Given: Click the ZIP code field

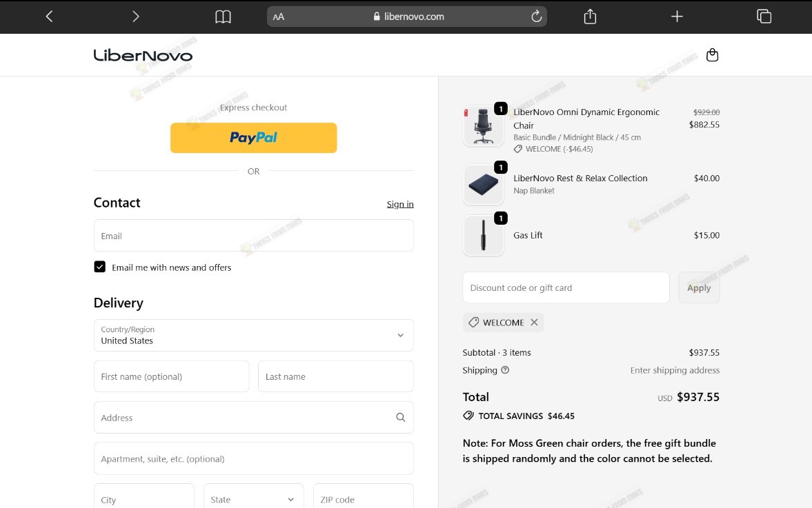Looking at the screenshot, I should (x=364, y=496).
